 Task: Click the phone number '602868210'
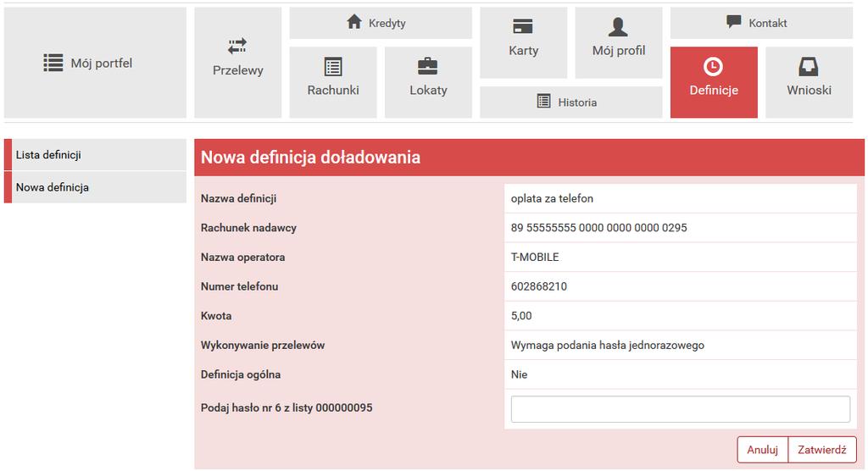click(x=538, y=286)
